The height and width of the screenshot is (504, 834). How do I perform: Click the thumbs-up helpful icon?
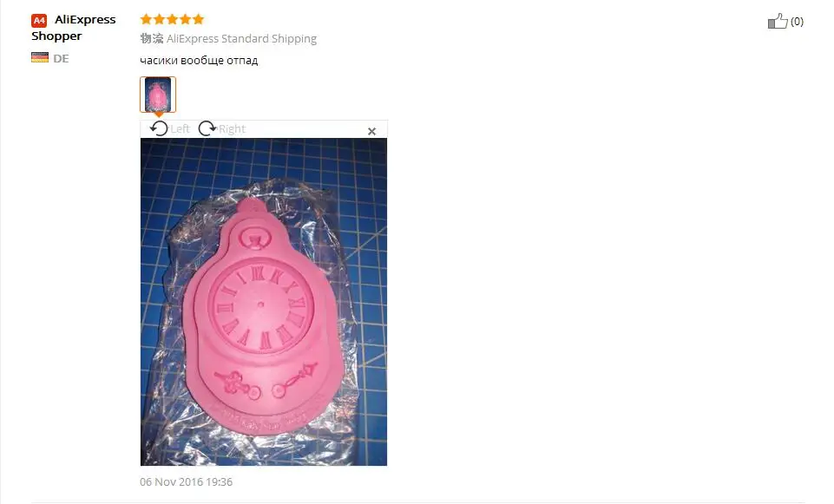778,22
